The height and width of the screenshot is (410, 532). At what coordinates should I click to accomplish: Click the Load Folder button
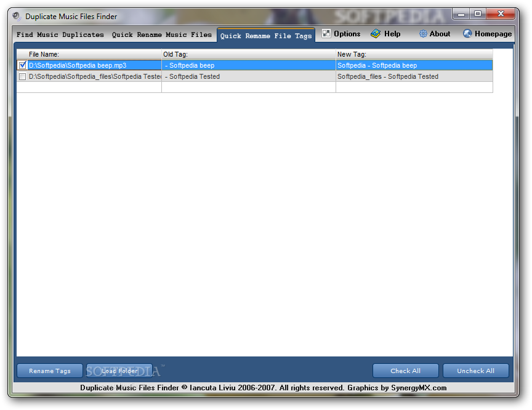119,371
